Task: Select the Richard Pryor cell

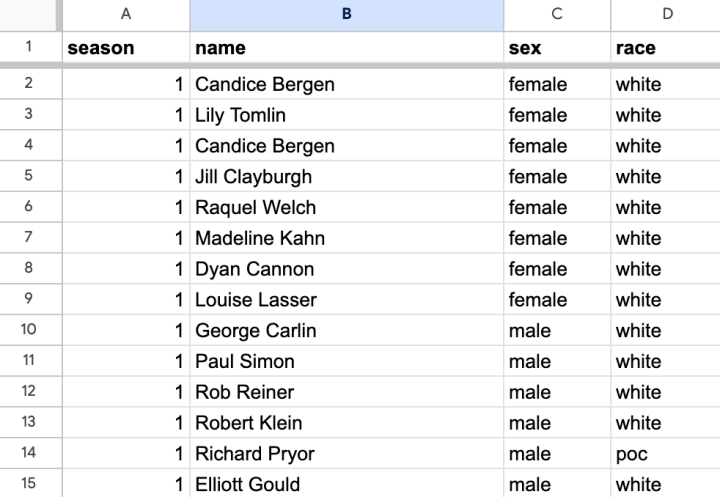Action: [347, 453]
